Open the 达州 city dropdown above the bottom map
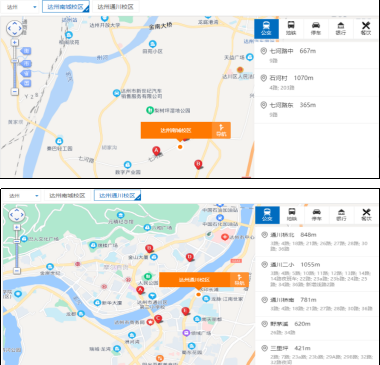This screenshot has width=380, height=365. click(x=23, y=196)
